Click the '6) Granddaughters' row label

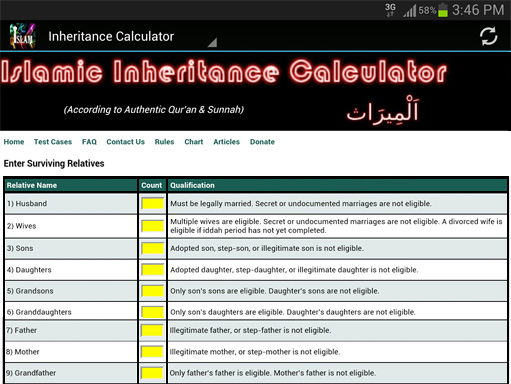pyautogui.click(x=39, y=312)
